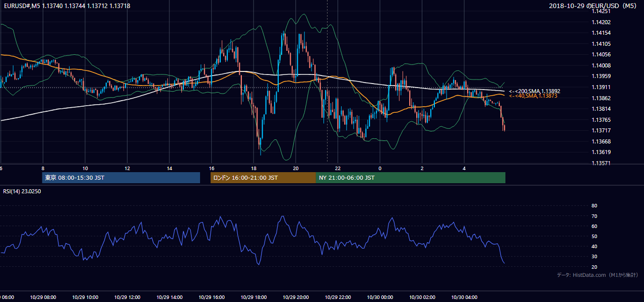
Task: Click the 10/30 04:00 date axis label
Action: tap(465, 297)
